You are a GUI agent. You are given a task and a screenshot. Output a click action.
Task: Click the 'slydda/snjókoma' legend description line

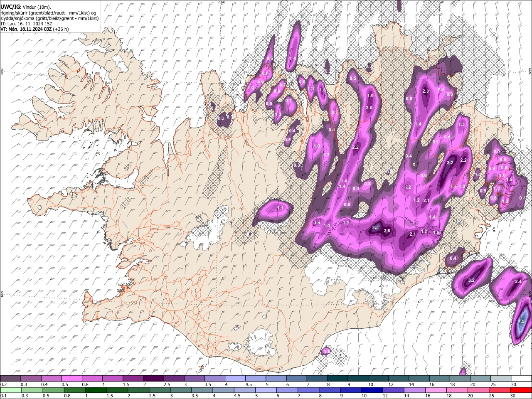49,18
